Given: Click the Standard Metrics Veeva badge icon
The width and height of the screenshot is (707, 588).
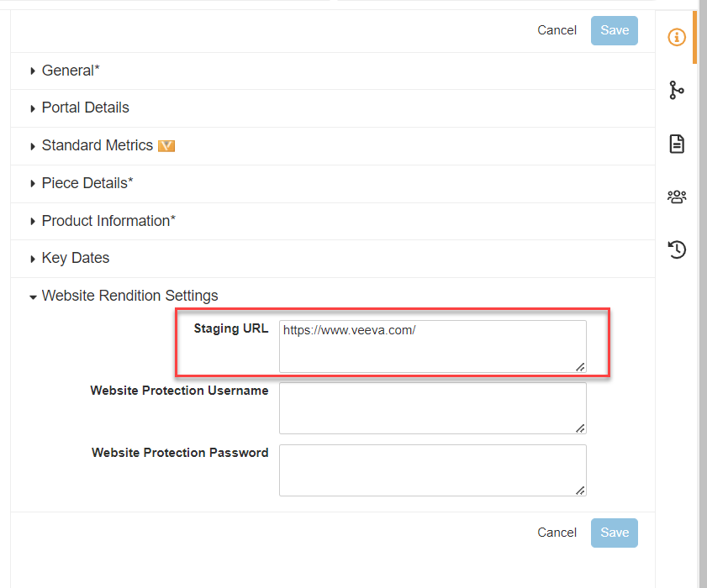Looking at the screenshot, I should (x=166, y=145).
